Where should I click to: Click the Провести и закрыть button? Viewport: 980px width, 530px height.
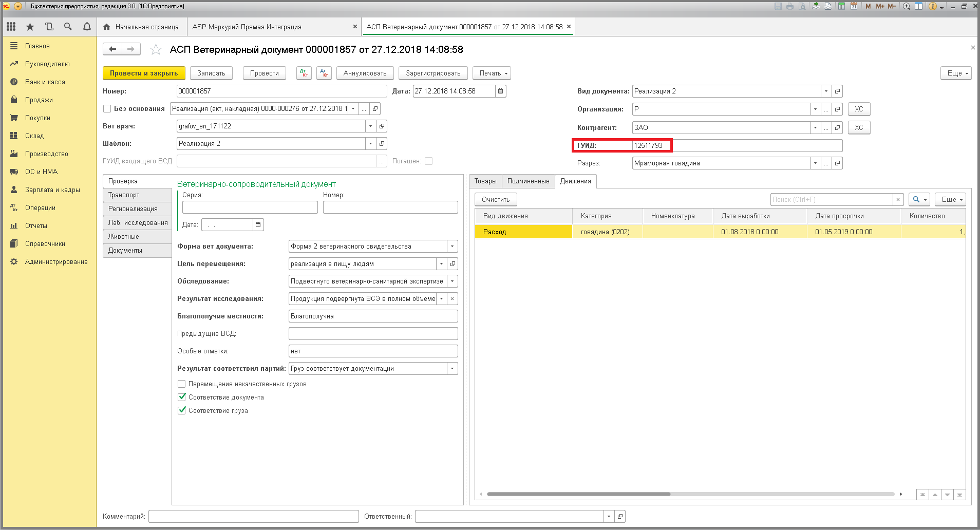tap(144, 73)
